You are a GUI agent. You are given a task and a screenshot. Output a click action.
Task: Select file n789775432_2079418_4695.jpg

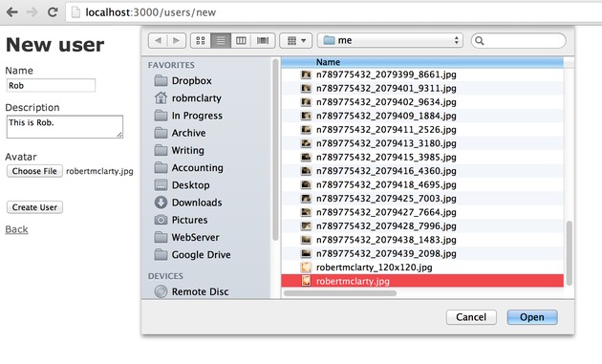coord(422,184)
